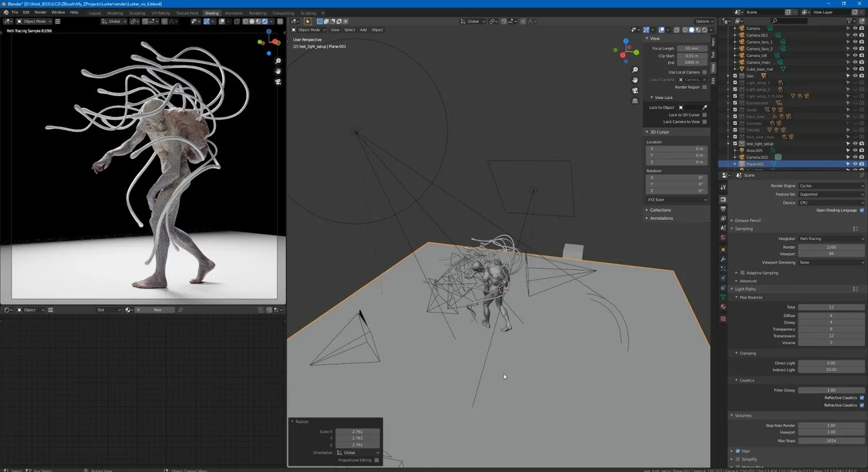Open the Device dropdown
Screen dimensions: 868x472
coord(831,203)
